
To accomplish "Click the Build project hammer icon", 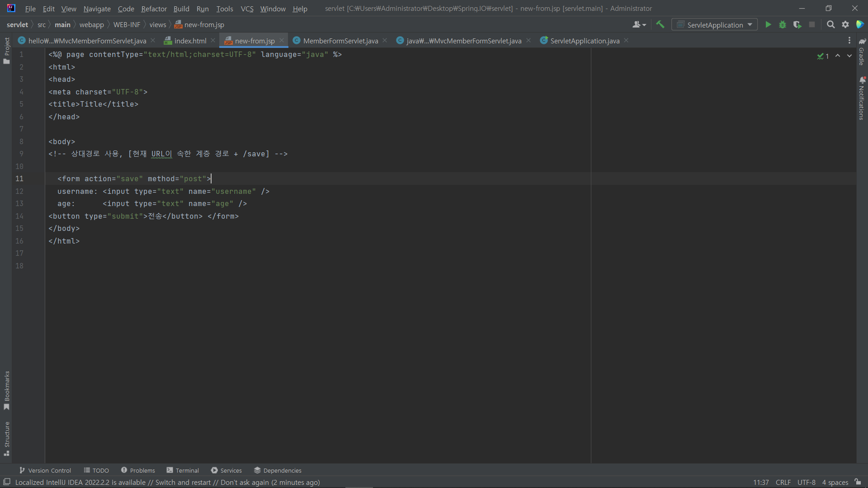I will [660, 25].
